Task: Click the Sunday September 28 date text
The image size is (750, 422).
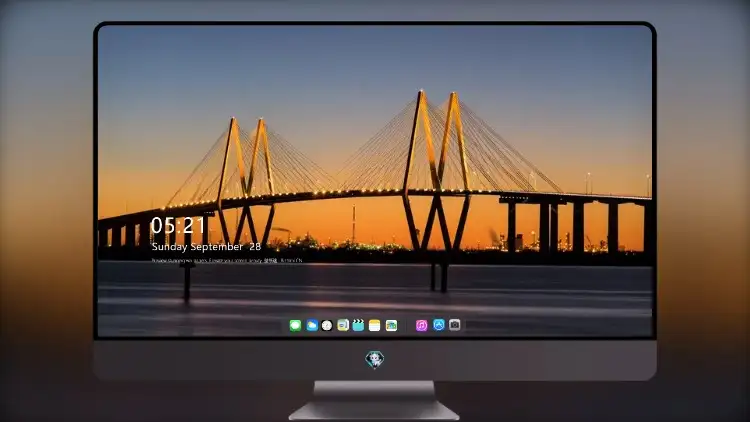Action: tap(206, 247)
